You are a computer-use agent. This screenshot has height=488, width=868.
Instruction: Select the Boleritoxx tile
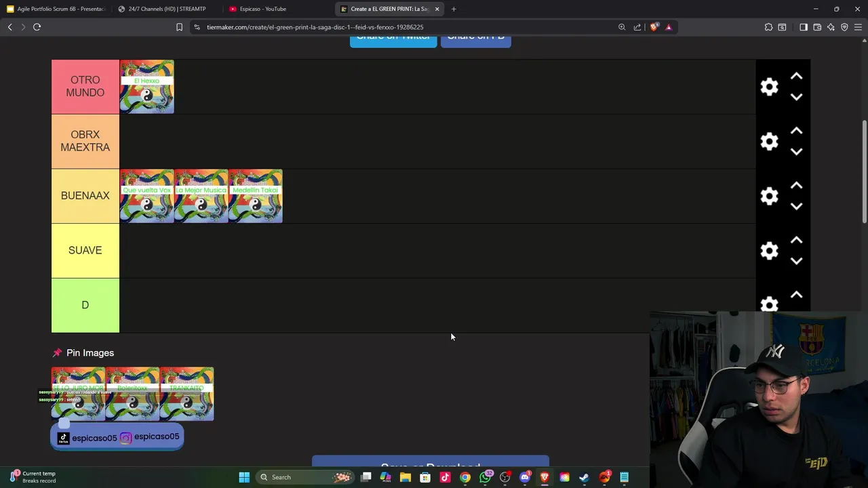coord(132,394)
